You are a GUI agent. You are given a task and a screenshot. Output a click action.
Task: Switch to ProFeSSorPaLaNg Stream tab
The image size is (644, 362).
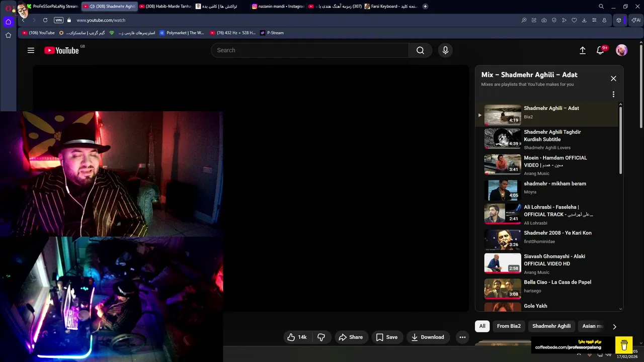(52, 7)
